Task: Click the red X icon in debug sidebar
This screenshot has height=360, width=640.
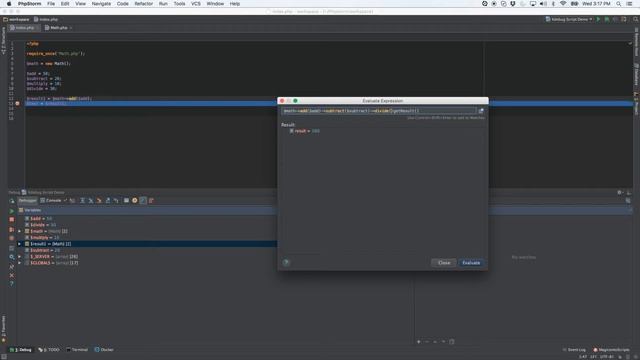Action: [11, 275]
